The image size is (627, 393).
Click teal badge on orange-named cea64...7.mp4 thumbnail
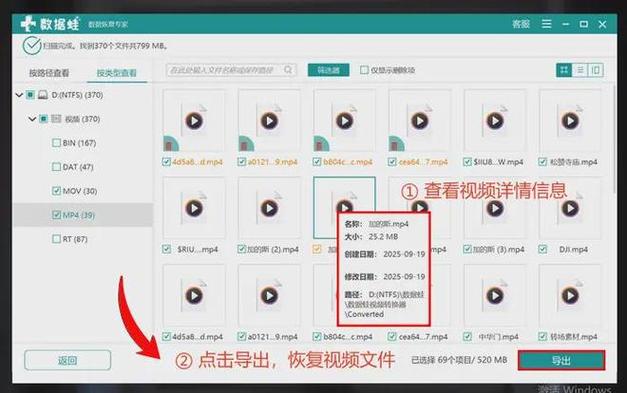tap(396, 144)
